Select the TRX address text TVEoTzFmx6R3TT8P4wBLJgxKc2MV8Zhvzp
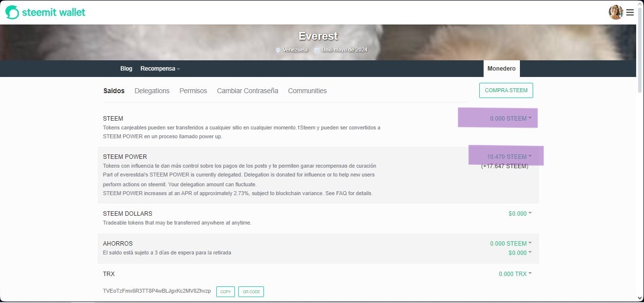 click(x=157, y=291)
